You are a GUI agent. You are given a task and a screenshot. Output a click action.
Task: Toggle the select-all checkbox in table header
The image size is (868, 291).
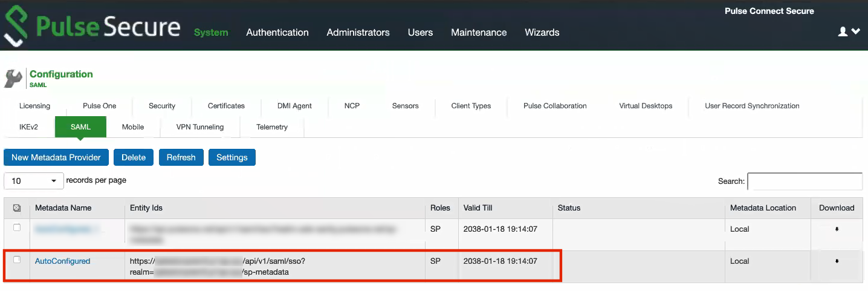[x=17, y=208]
